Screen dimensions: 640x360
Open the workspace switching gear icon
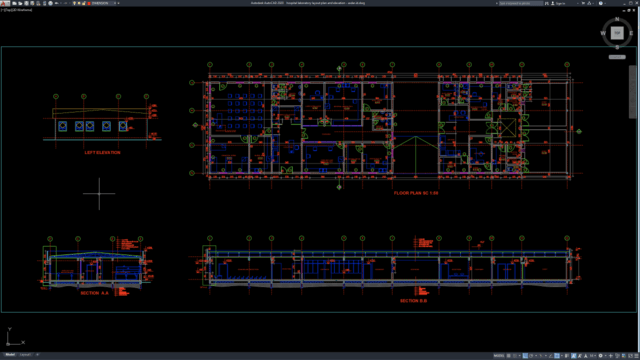coord(600,356)
